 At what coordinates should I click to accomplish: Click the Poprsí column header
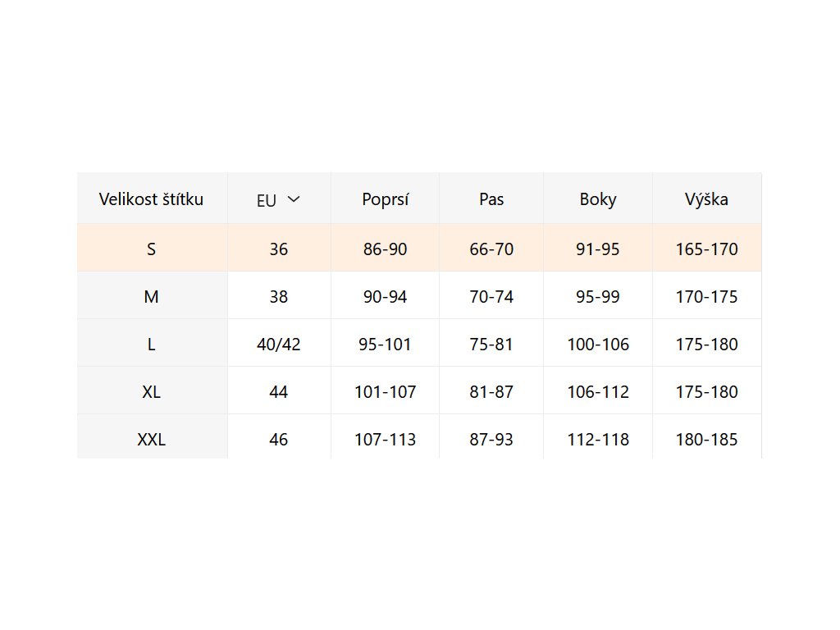[385, 199]
